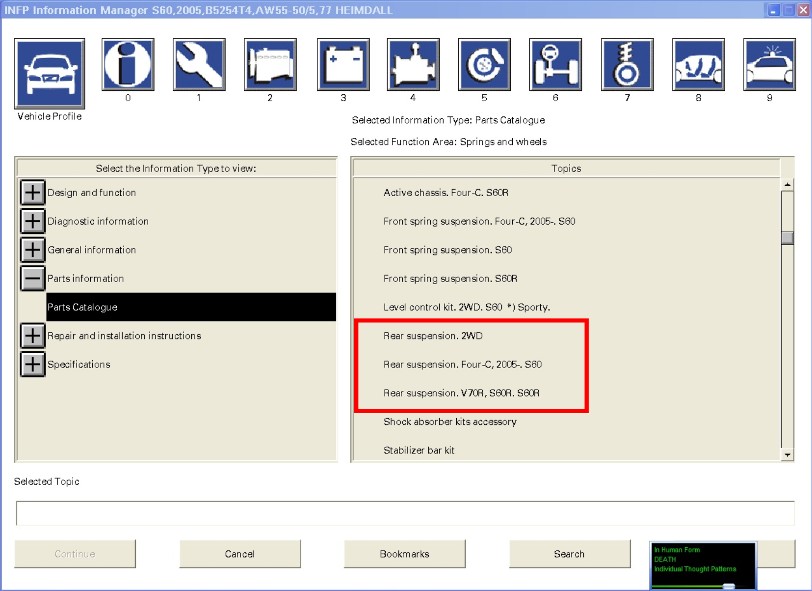
Task: Click the wrench service icon numbered 1
Action: click(x=199, y=65)
